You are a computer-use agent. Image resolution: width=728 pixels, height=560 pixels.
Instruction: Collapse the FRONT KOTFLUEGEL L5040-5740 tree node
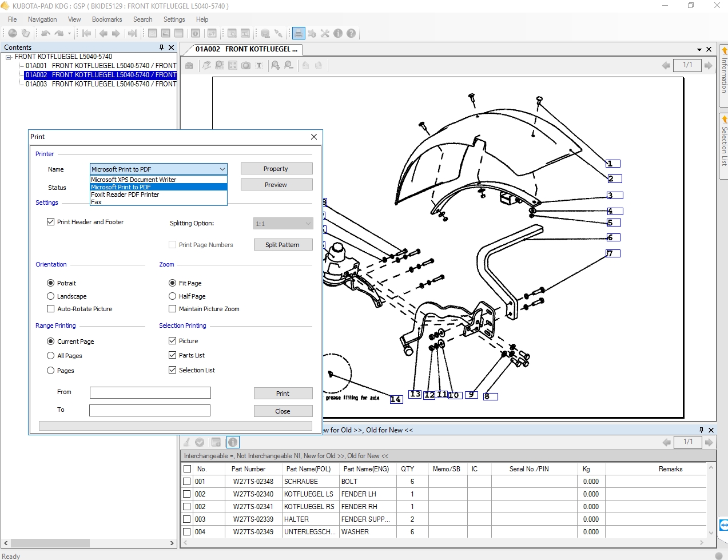click(x=9, y=57)
